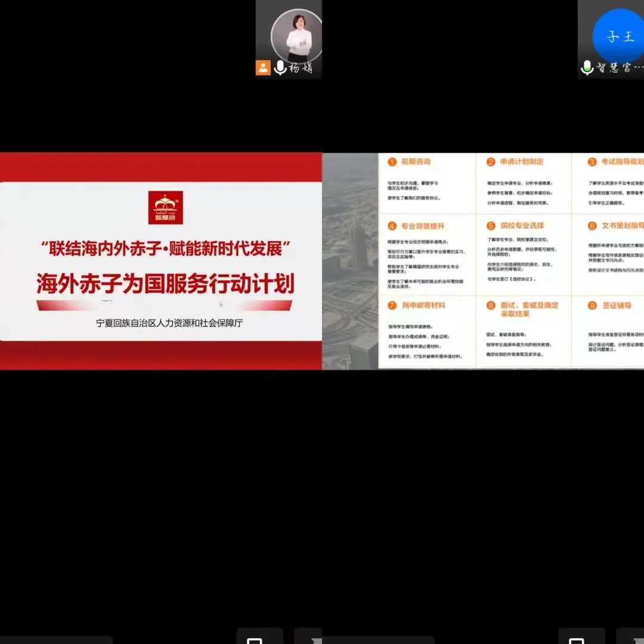Click the orange number 4 circle icon
The image size is (644, 644).
click(392, 227)
